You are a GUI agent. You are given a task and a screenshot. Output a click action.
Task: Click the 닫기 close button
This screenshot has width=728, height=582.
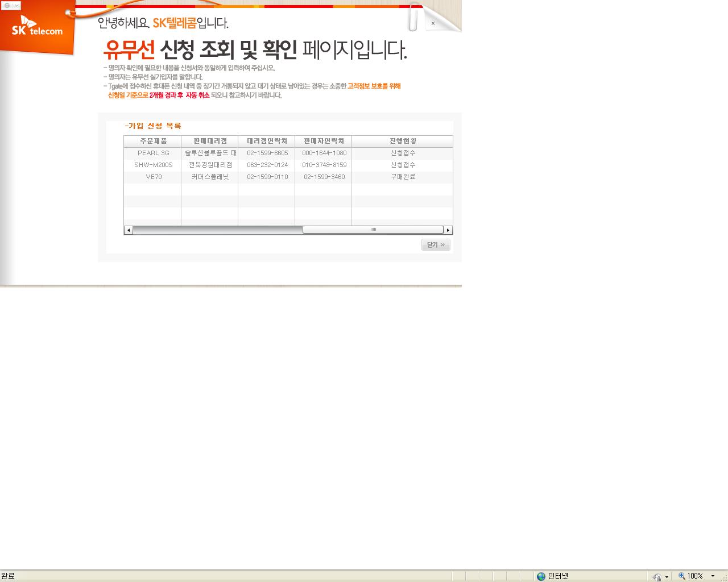[436, 244]
